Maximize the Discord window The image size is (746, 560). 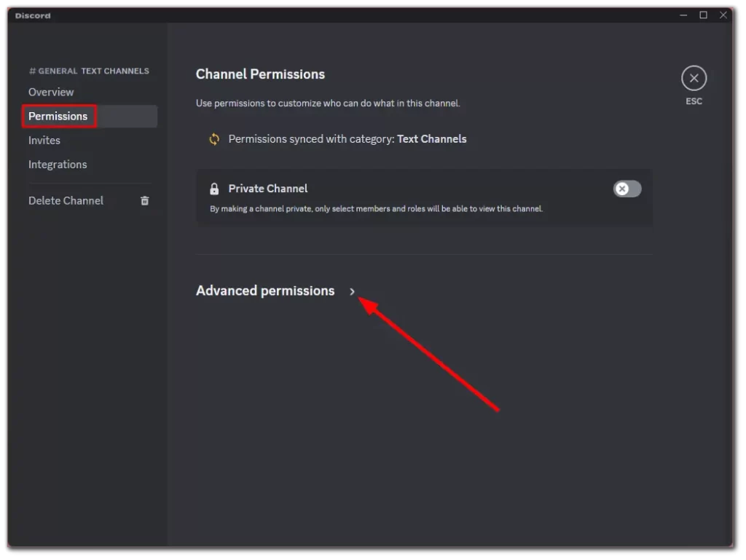point(703,15)
